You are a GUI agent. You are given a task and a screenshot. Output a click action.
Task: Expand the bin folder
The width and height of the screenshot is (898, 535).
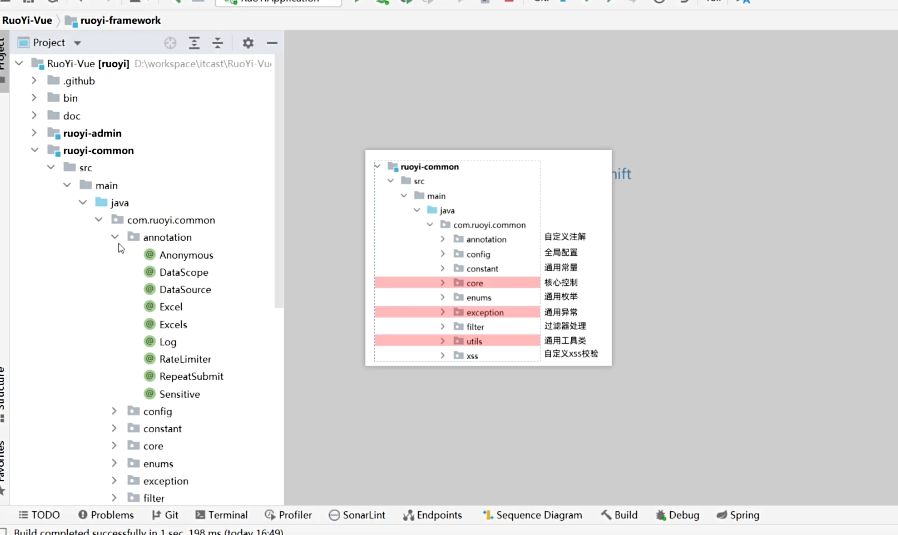pos(34,98)
